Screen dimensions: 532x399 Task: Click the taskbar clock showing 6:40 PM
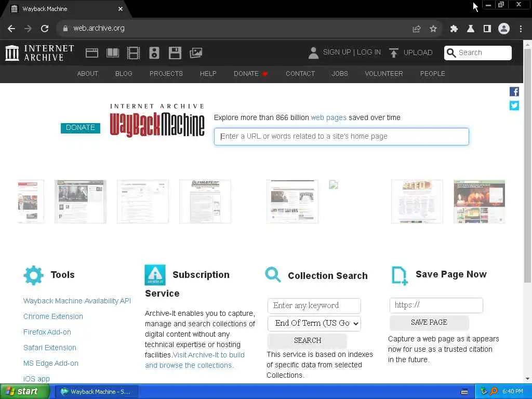[x=513, y=392]
